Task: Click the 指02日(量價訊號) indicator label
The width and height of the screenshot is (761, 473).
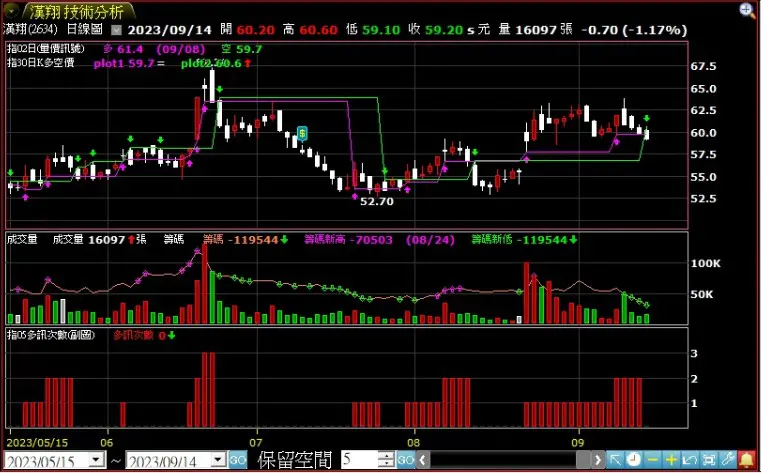Action: coord(46,49)
